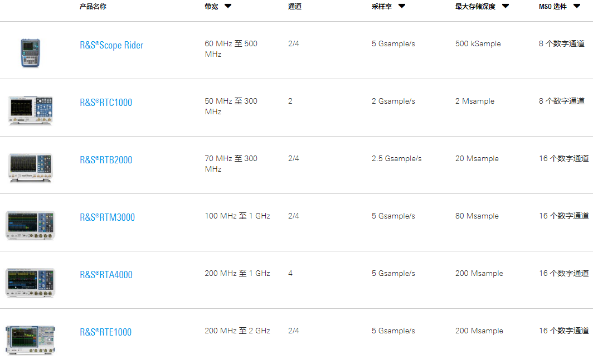
Task: Click the 带宽 column header text
Action: pyautogui.click(x=211, y=7)
